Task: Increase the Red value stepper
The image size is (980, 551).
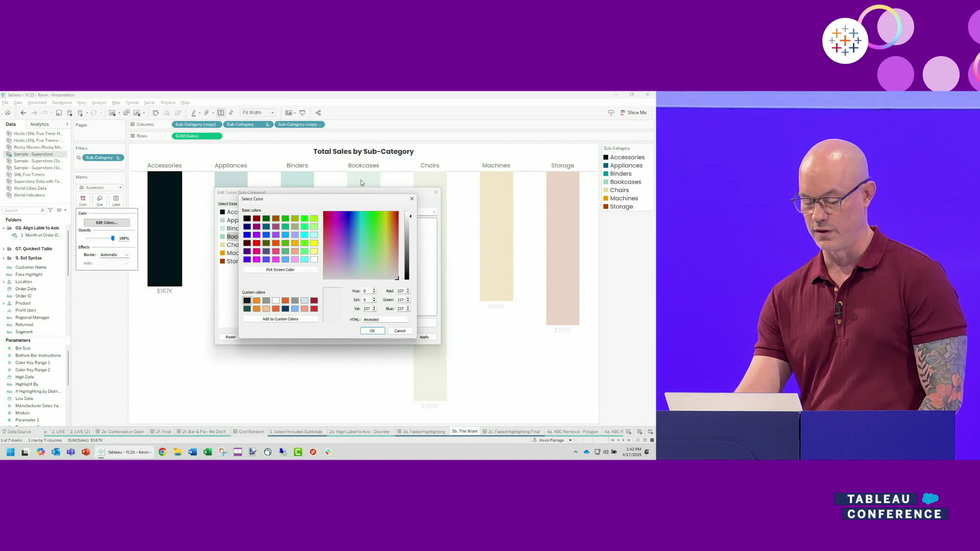Action: click(x=408, y=289)
